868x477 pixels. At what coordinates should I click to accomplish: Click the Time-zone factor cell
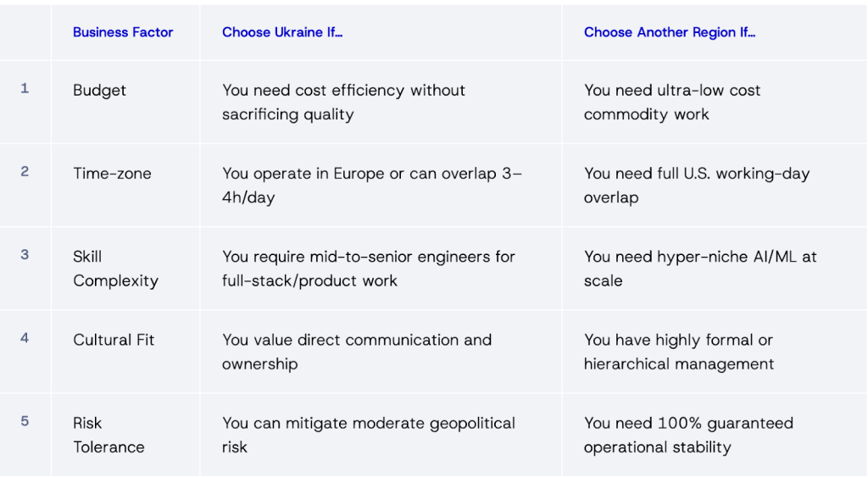[x=110, y=174]
